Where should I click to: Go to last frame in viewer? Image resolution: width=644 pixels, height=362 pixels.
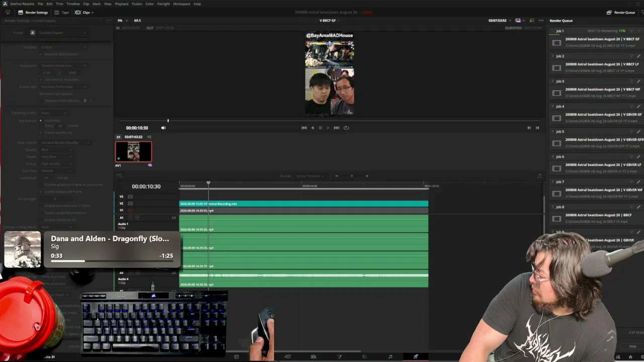337,128
